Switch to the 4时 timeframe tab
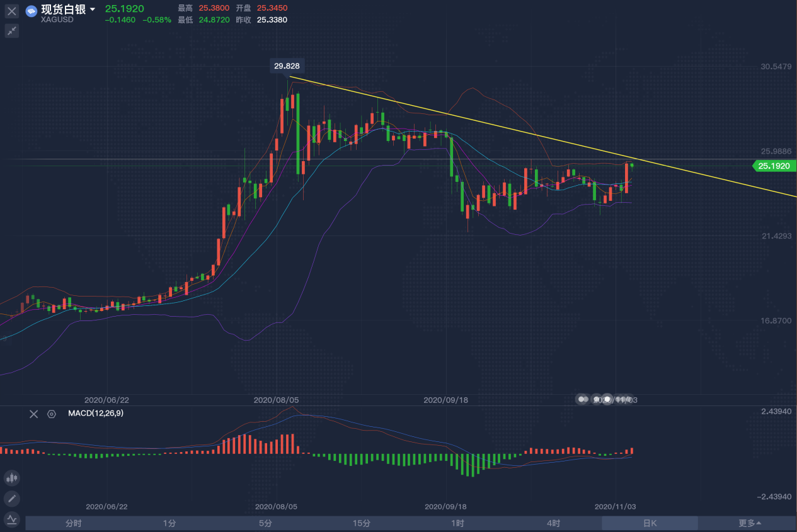 click(553, 523)
